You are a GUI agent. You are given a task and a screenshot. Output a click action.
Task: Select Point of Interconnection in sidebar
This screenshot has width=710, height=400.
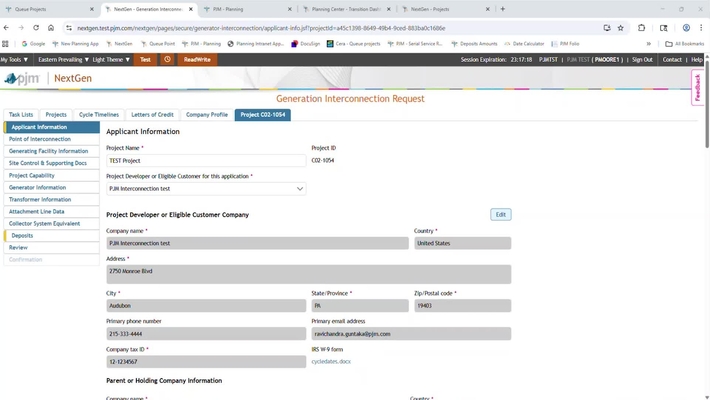40,139
